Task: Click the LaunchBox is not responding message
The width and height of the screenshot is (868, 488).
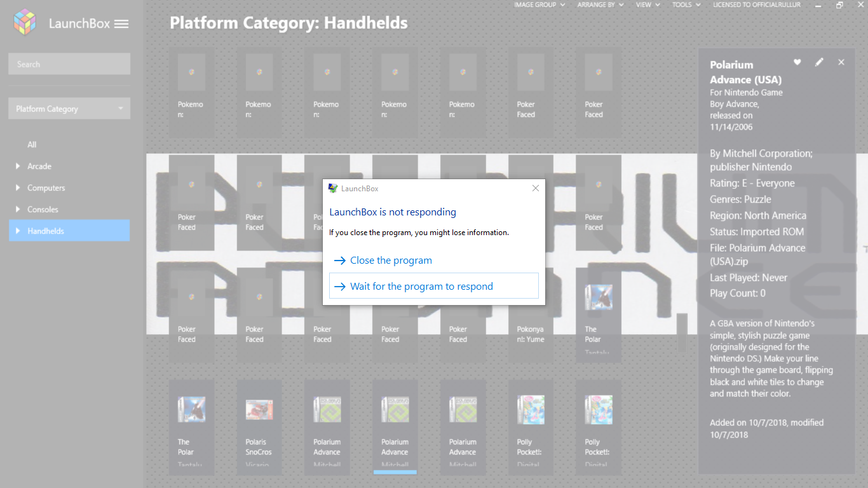Action: click(x=393, y=212)
